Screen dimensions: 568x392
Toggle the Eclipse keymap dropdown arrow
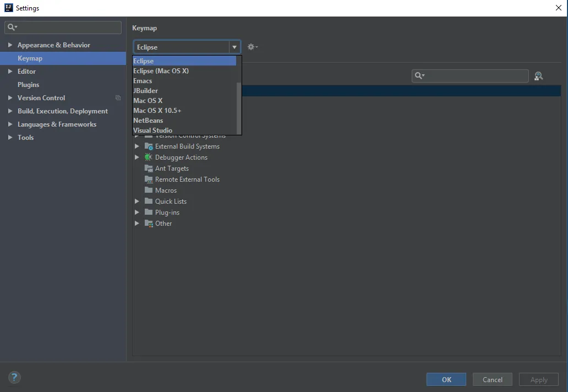(x=234, y=47)
